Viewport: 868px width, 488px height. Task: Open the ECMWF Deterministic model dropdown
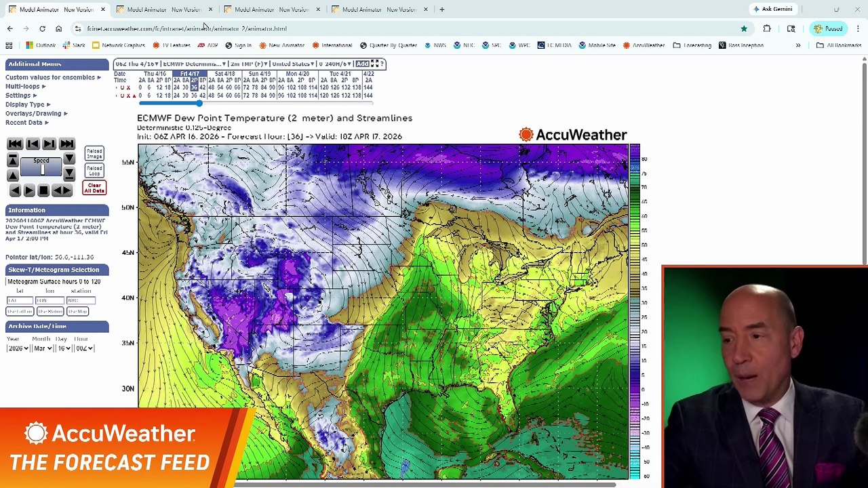coord(193,64)
